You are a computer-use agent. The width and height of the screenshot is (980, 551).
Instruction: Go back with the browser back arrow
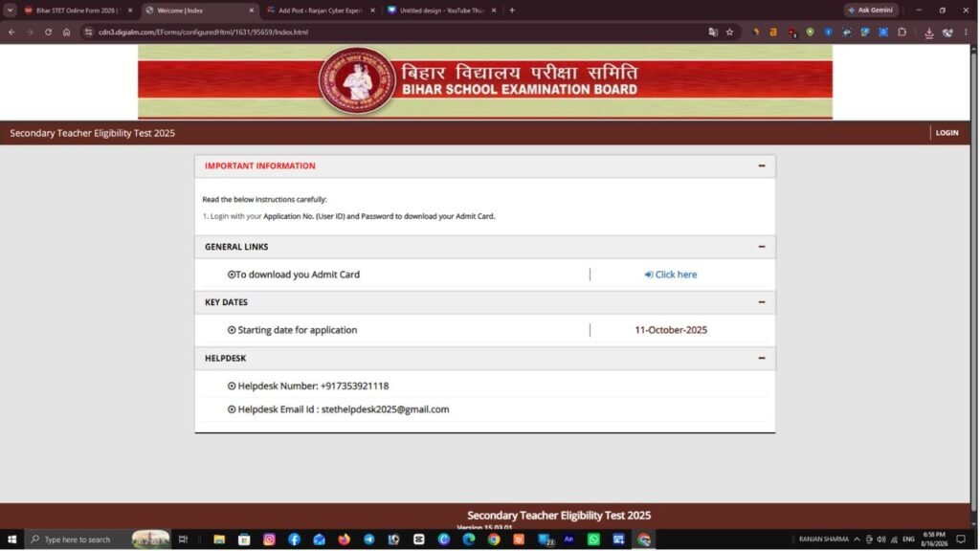(11, 32)
